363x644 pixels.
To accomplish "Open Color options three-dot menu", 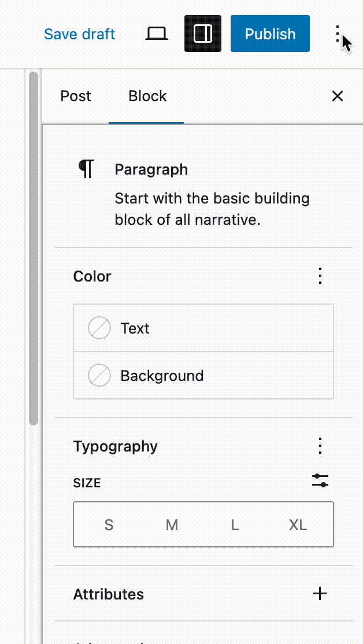I will coord(320,276).
